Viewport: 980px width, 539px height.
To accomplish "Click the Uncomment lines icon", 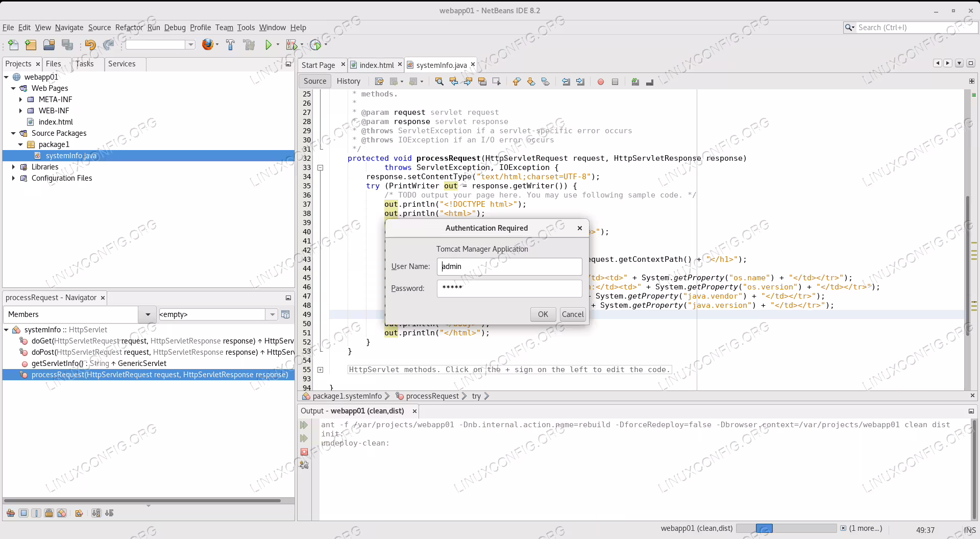I will click(x=650, y=82).
